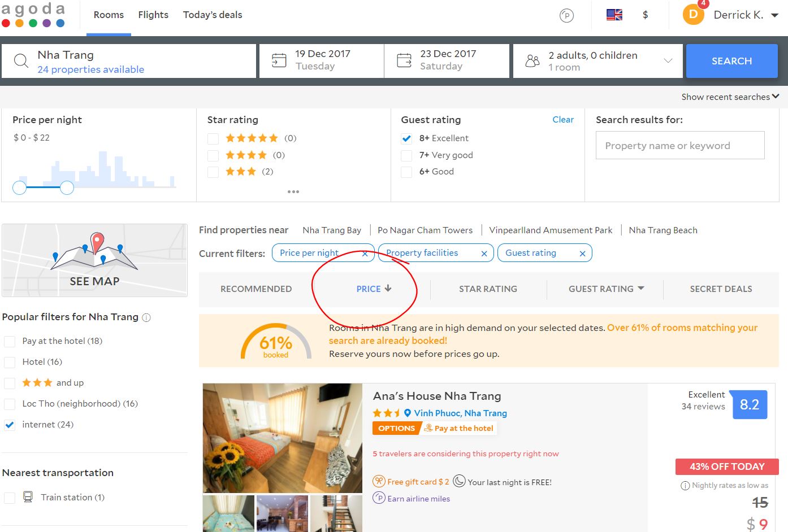The image size is (788, 532).
Task: Enable the Hotel (16) filter
Action: [x=10, y=362]
